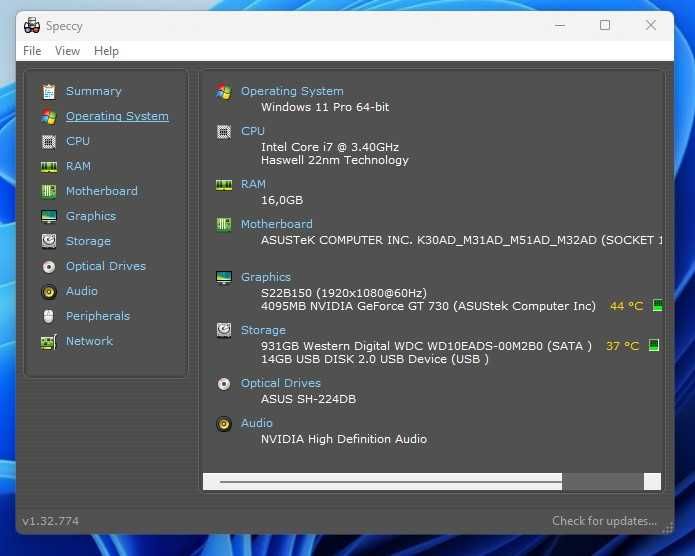Click the Storage hard drive icon in sidebar
This screenshot has width=695, height=556.
[49, 241]
